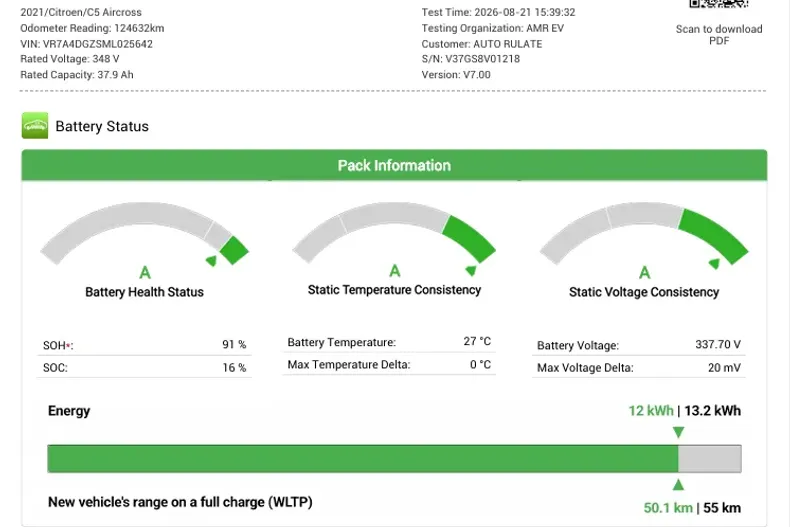Click the Static Voltage Consistency label

click(644, 292)
